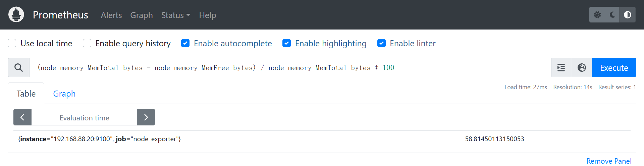644x166 pixels.
Task: Click the search magnifier icon
Action: click(19, 68)
